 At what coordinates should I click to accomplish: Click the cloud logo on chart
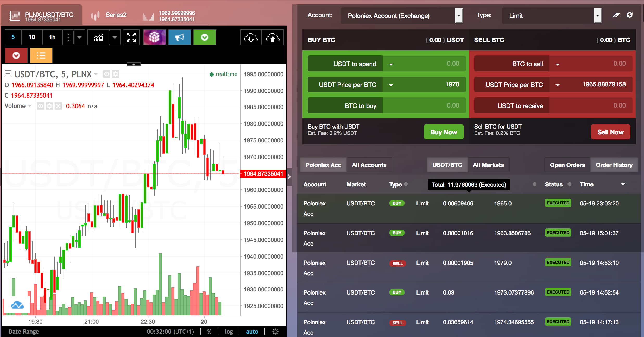[17, 305]
